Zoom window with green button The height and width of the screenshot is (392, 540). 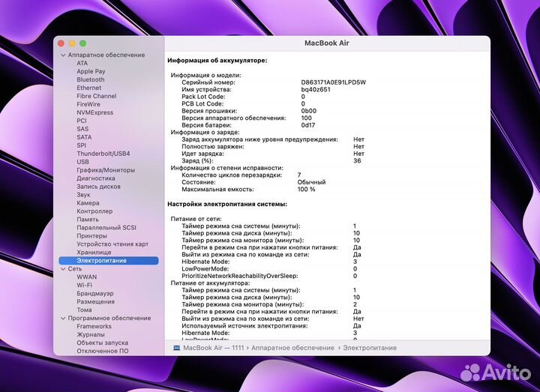click(x=83, y=43)
